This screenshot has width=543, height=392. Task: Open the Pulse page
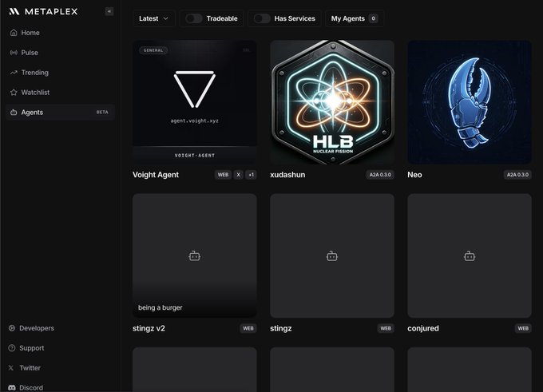(x=60, y=53)
